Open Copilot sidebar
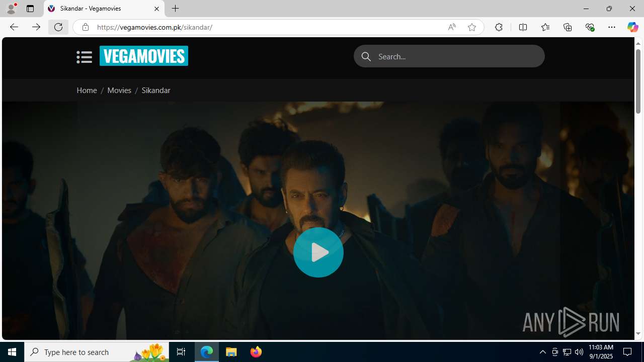Image resolution: width=644 pixels, height=362 pixels. [632, 27]
